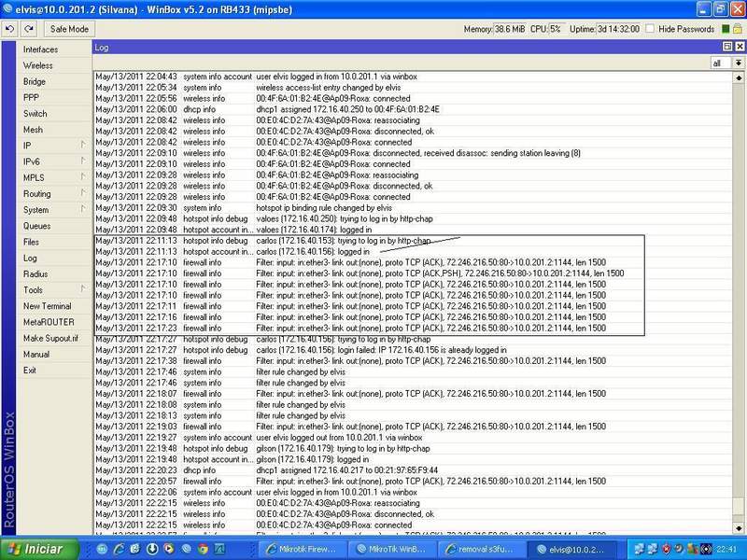Click the 'all' log filter field
Screen dimensions: 747x560
pyautogui.click(x=721, y=63)
